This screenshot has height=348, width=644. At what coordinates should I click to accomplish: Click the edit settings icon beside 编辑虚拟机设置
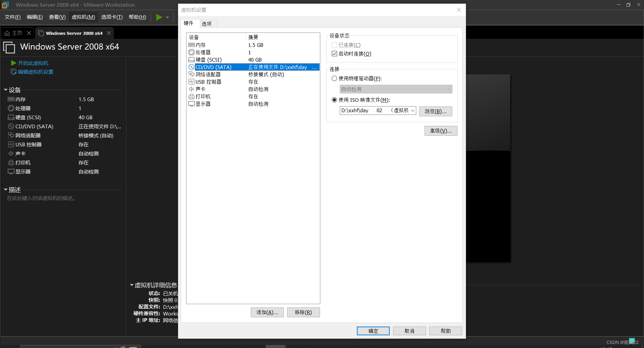point(14,72)
